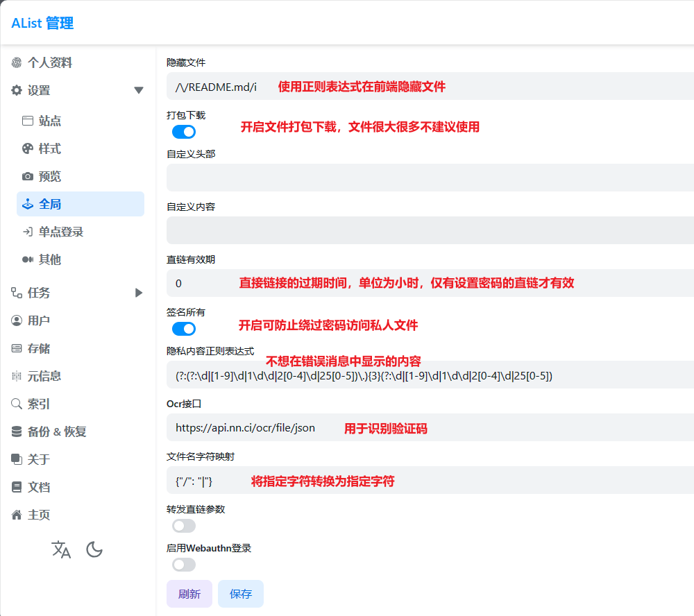Go to 单点登录 settings
Image resolution: width=694 pixels, height=616 pixels.
[x=60, y=232]
